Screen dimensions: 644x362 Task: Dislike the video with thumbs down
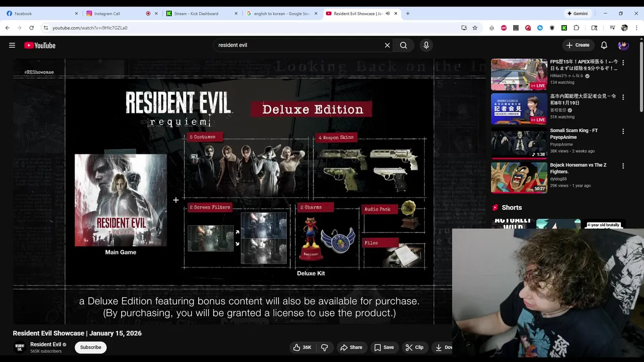(325, 347)
